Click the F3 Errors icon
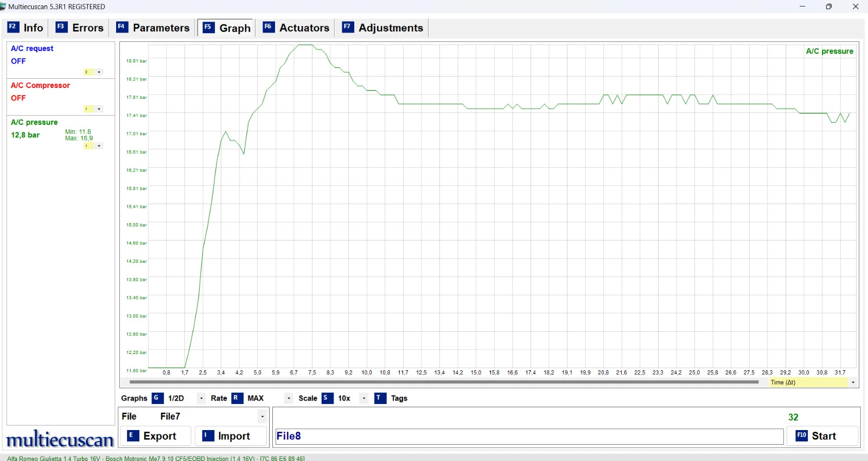Image resolution: width=868 pixels, height=461 pixels. (x=61, y=27)
